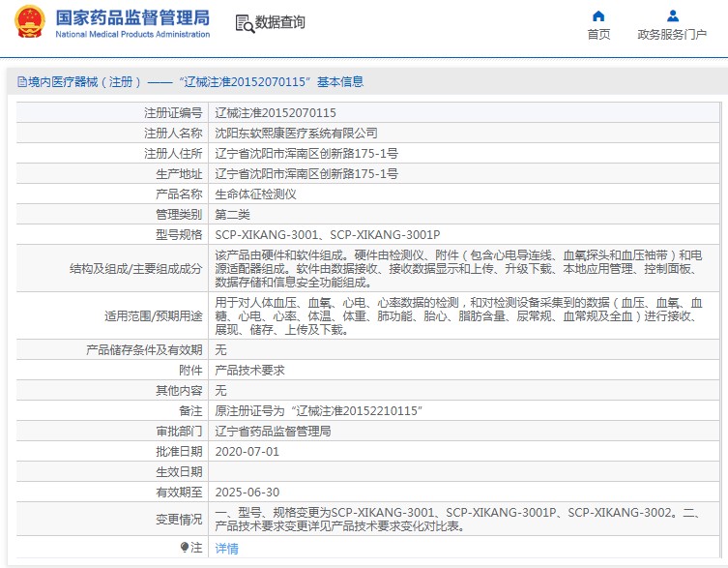Click the 备注 label
Screen dimensions: 728x568
click(x=190, y=411)
